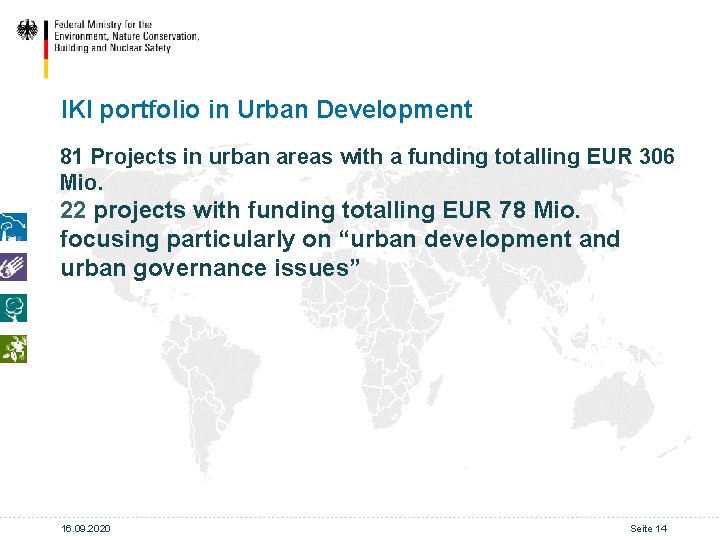Click the page number Seite 14
The height and width of the screenshot is (540, 720).
[648, 529]
